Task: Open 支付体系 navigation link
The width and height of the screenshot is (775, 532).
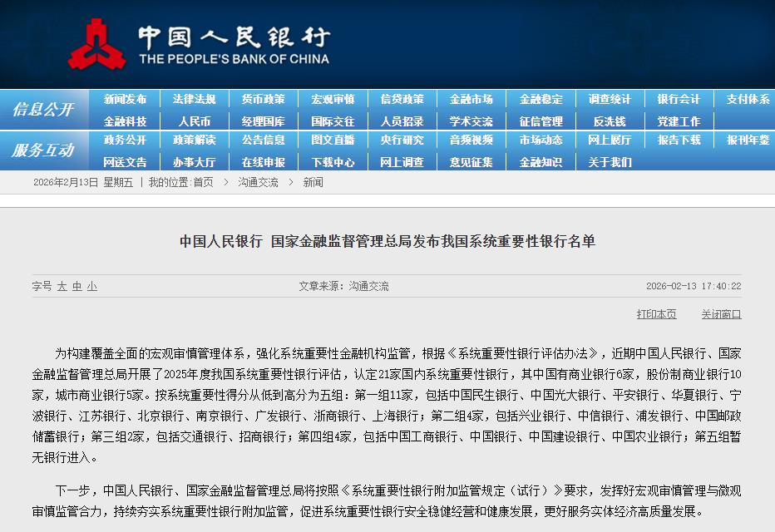Action: (x=748, y=99)
